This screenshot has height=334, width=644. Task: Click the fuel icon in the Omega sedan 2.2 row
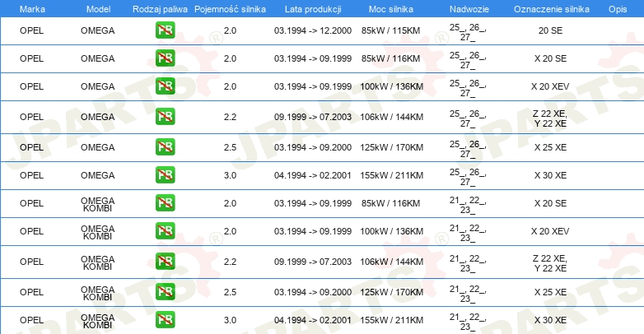[x=165, y=117]
